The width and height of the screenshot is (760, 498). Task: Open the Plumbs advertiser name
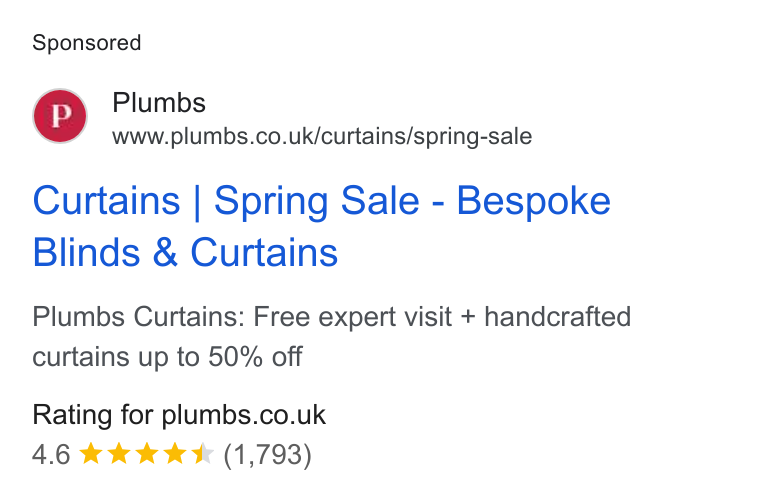click(159, 103)
